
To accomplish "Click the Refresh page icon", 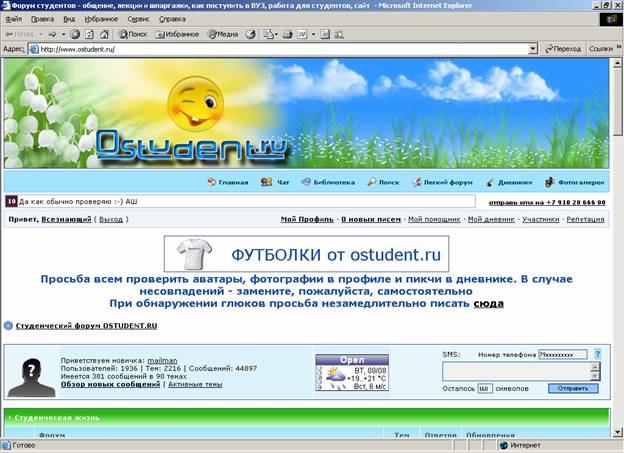I will (90, 34).
